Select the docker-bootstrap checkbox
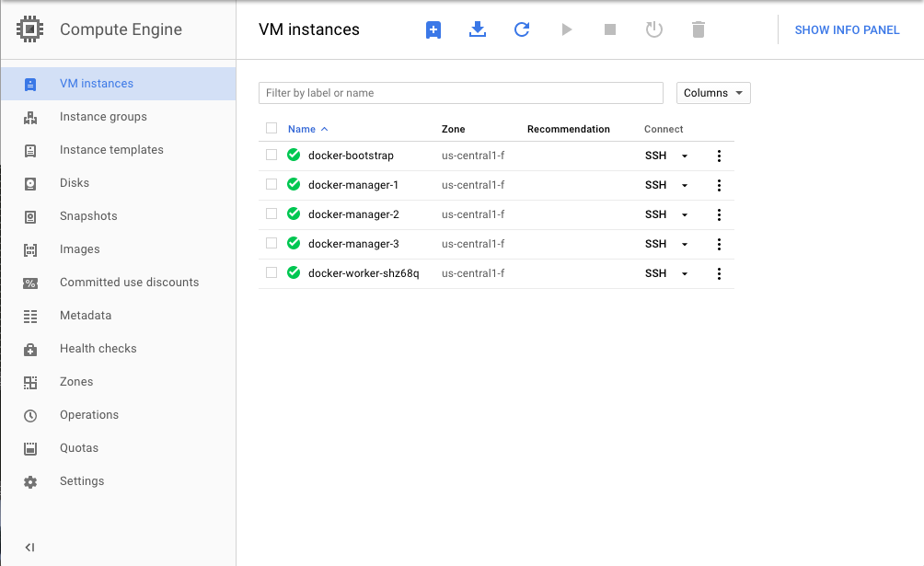Screen dimensions: 924x566 click(271, 155)
